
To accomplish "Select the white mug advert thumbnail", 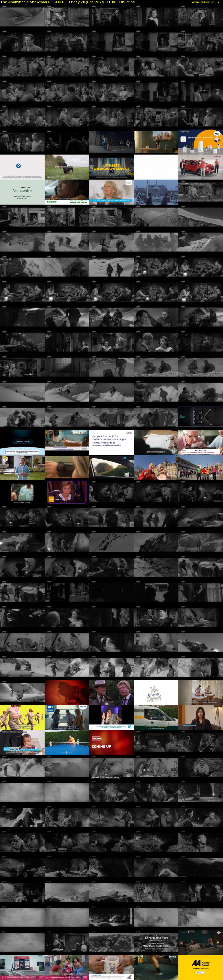I will (x=111, y=967).
